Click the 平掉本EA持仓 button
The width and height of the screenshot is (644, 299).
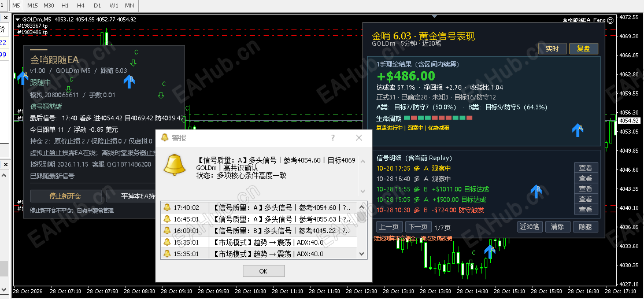coord(132,196)
